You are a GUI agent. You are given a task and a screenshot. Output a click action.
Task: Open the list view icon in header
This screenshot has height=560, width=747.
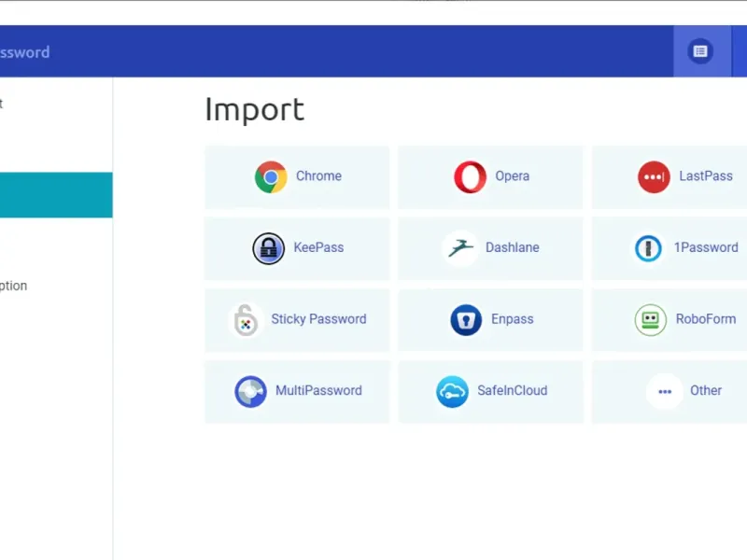coord(700,51)
